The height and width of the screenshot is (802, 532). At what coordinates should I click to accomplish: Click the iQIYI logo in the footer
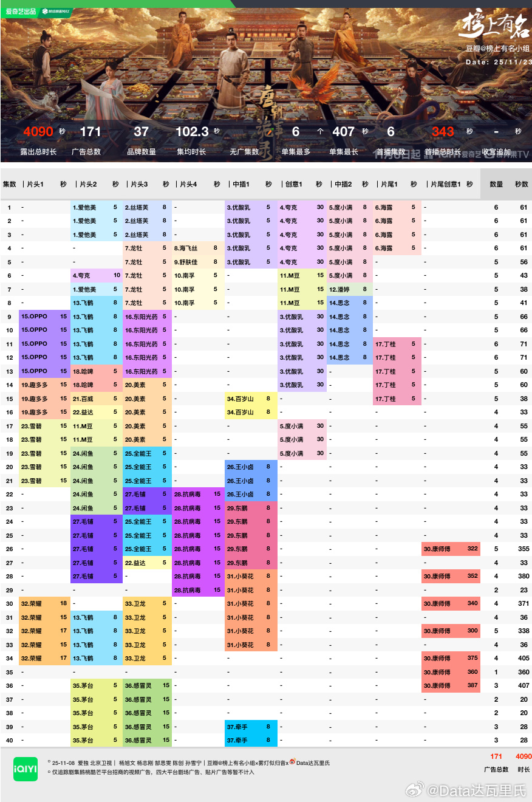(25, 769)
